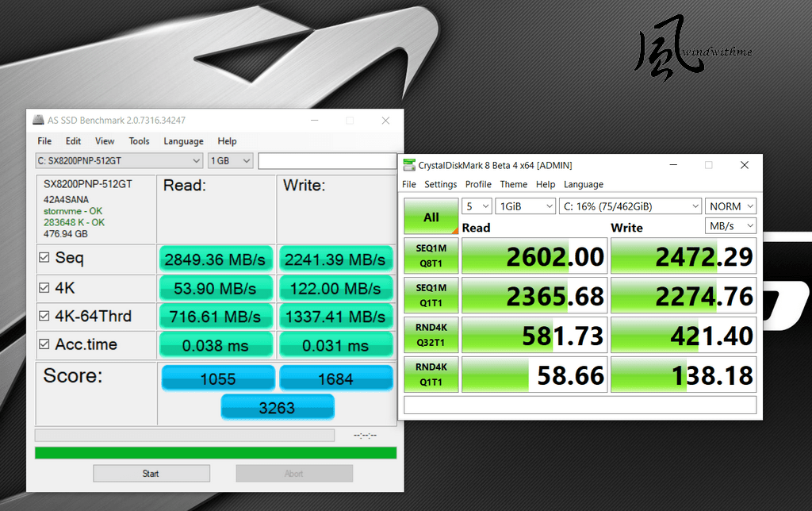Open the Tools menu in AS SSD

coord(139,141)
